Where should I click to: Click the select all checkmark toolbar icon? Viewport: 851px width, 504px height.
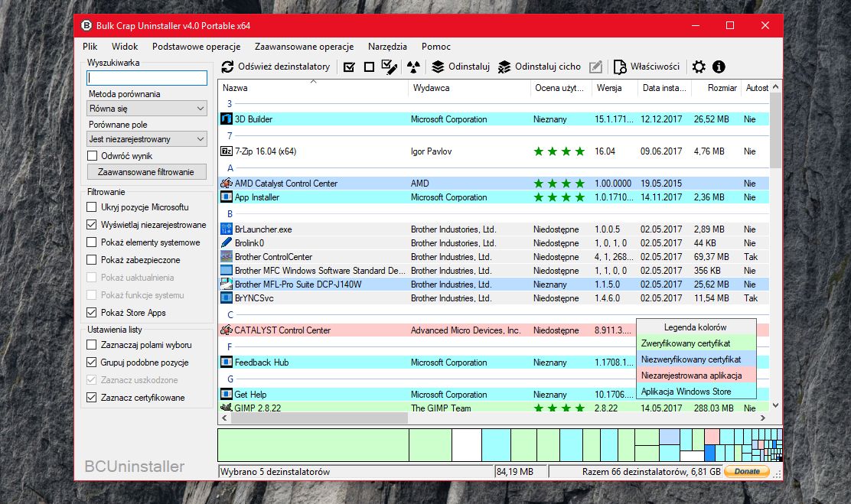click(349, 67)
